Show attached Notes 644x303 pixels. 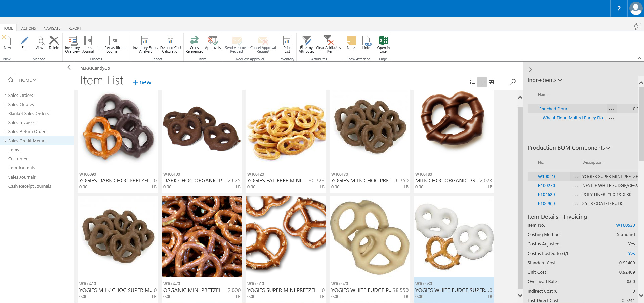(x=351, y=43)
